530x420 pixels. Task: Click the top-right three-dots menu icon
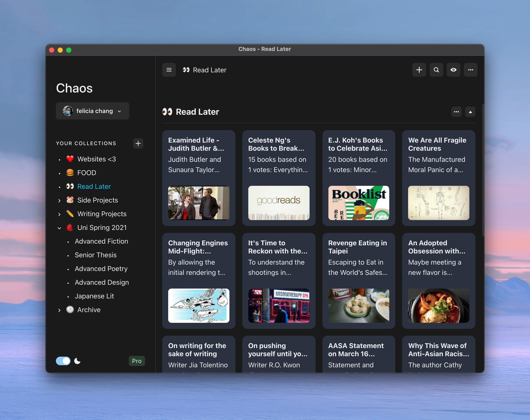(470, 70)
